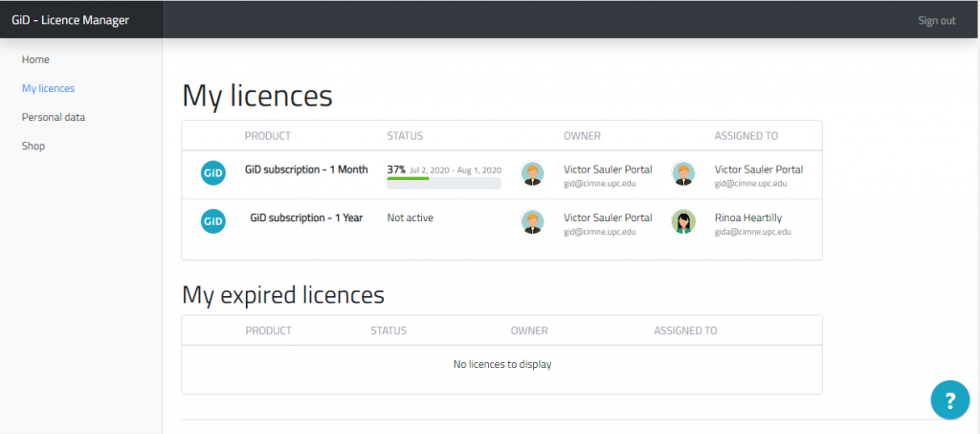Click owner email gid@cimne.upc.edu in first row
Image resolution: width=980 pixels, height=434 pixels.
click(x=599, y=183)
